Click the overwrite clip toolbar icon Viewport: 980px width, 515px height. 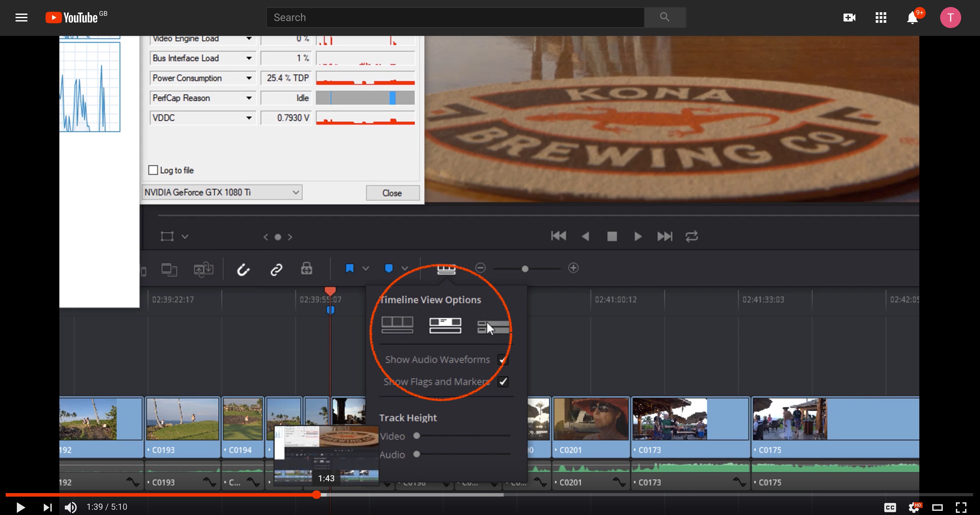coord(169,269)
